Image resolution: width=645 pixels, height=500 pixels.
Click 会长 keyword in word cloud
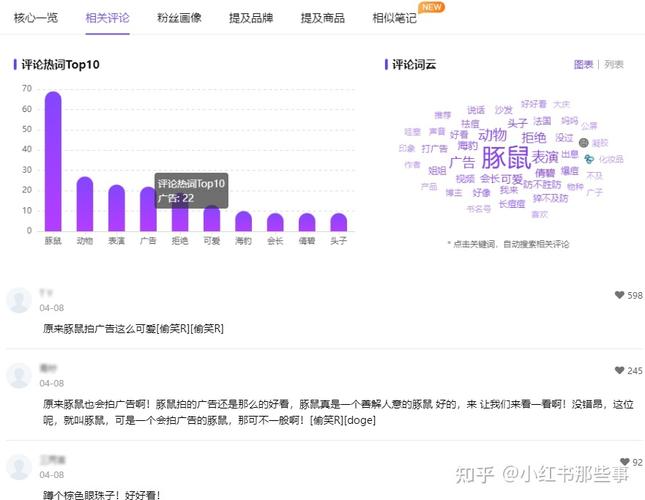[490, 178]
